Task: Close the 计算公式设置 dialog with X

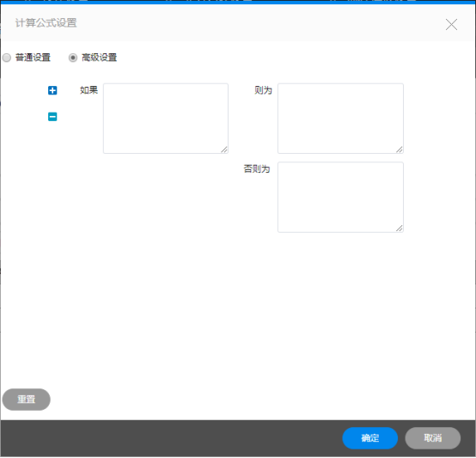Action: pyautogui.click(x=451, y=25)
